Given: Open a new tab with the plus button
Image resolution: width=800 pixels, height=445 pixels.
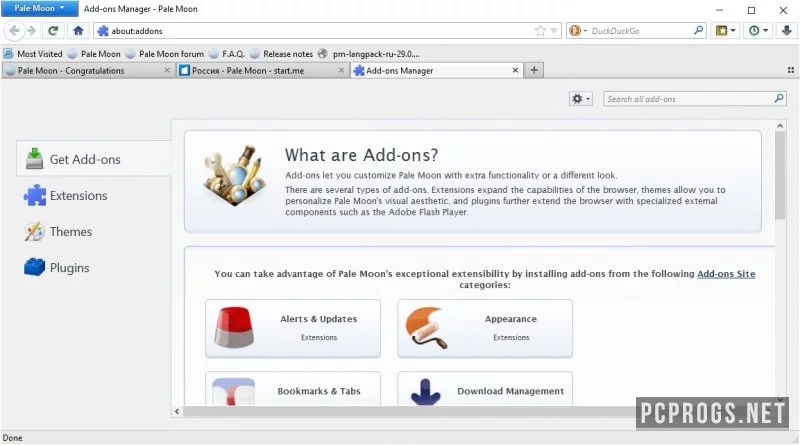Looking at the screenshot, I should click(x=534, y=70).
